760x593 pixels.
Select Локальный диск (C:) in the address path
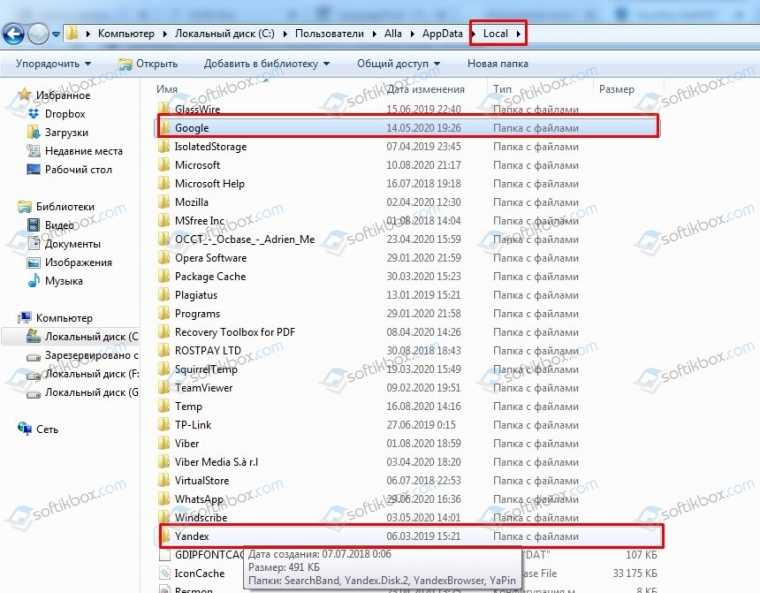[224, 33]
